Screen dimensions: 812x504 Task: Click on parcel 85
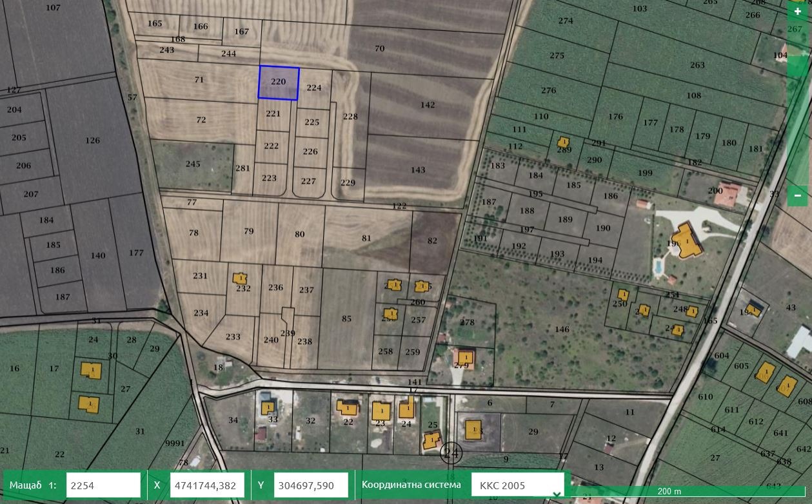347,319
